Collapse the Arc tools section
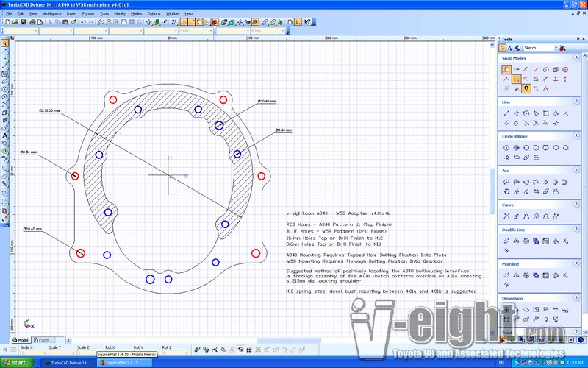This screenshot has height=368, width=588. point(576,170)
